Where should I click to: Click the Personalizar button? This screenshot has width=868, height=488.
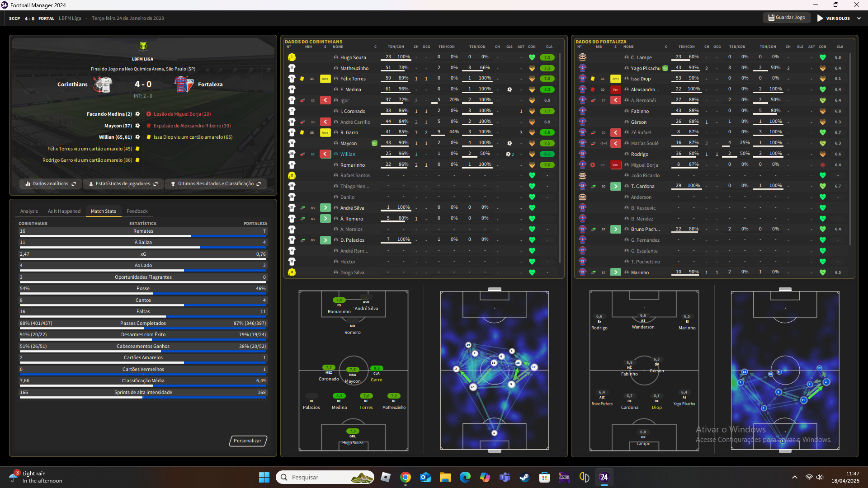[248, 441]
